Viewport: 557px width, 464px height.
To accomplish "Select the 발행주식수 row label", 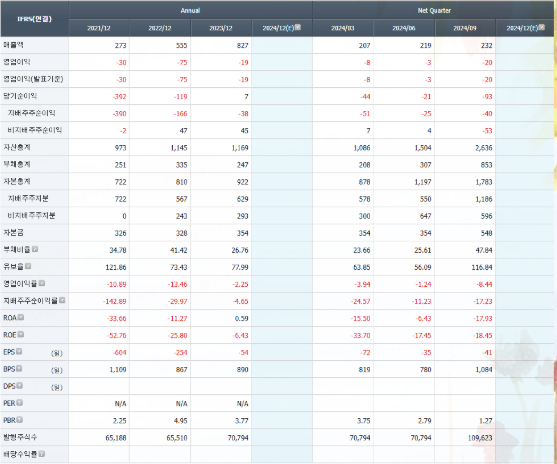I will (x=20, y=437).
